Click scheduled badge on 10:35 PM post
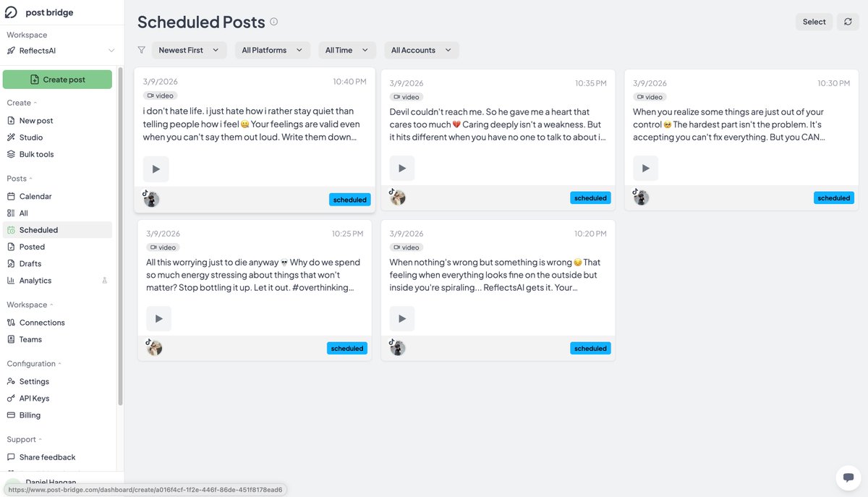Viewport: 868px width, 497px height. pos(590,197)
